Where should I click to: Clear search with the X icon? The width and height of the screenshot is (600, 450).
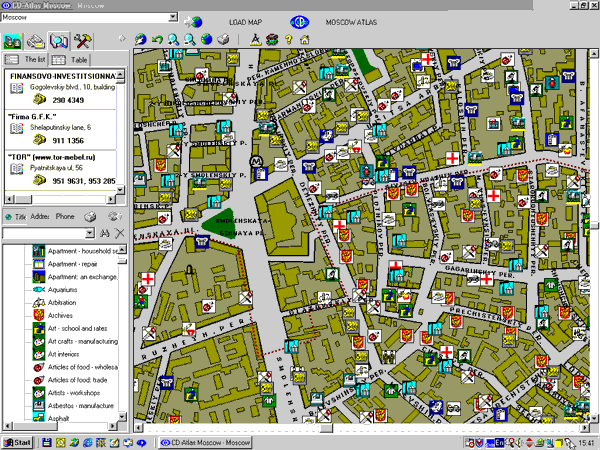[x=120, y=233]
